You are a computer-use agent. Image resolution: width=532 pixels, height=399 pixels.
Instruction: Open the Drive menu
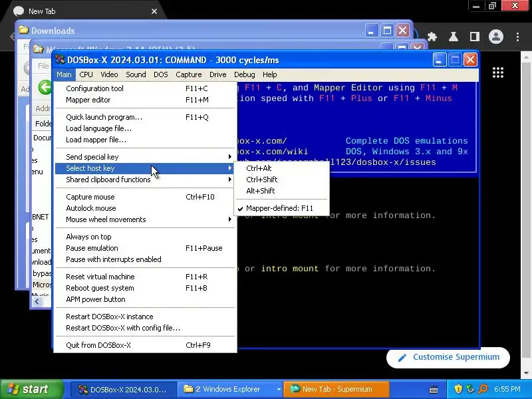(218, 74)
